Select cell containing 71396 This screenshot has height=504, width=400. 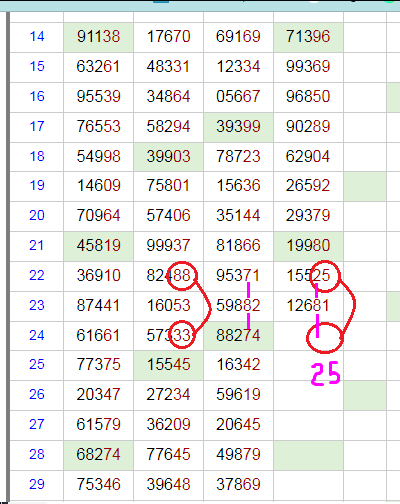(x=308, y=37)
